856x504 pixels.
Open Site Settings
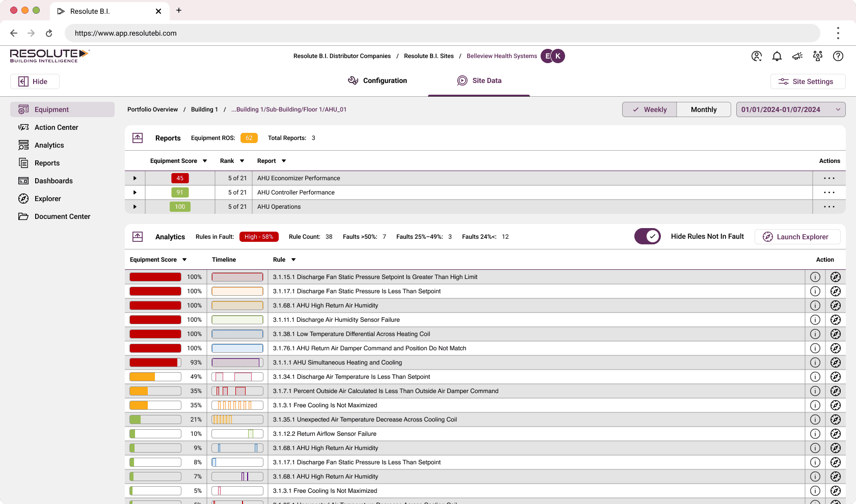coord(808,81)
